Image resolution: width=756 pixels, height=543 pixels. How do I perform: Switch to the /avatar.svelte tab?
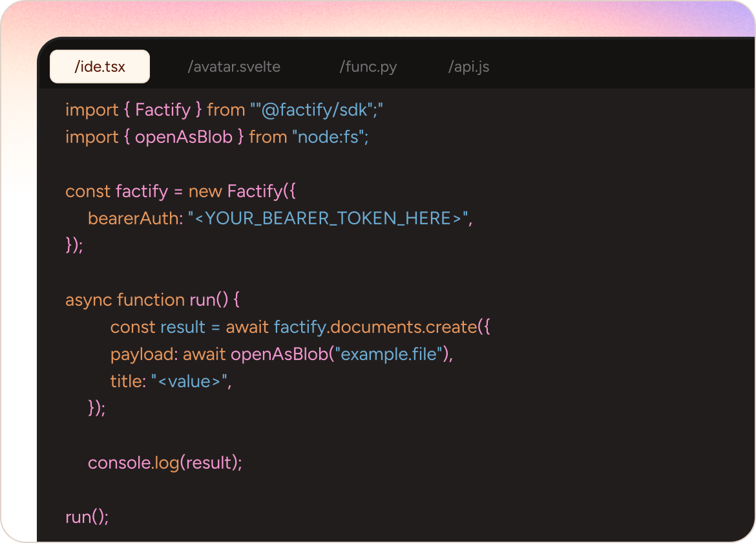(x=234, y=67)
